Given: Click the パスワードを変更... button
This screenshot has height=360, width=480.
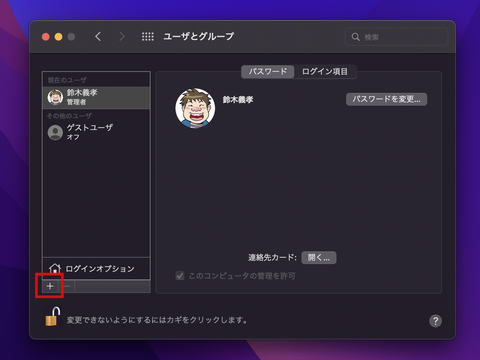Looking at the screenshot, I should point(386,99).
